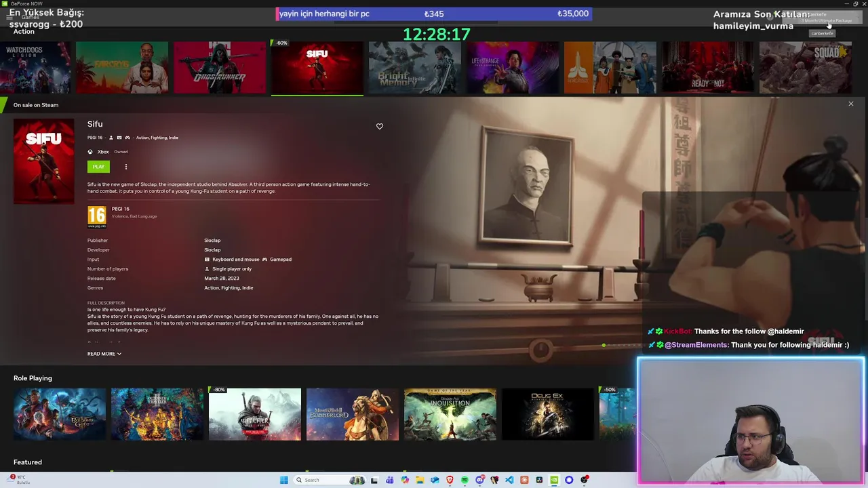Screen dimensions: 868x488
Task: Open DaVinci Resolve from the taskbar
Action: [539, 480]
